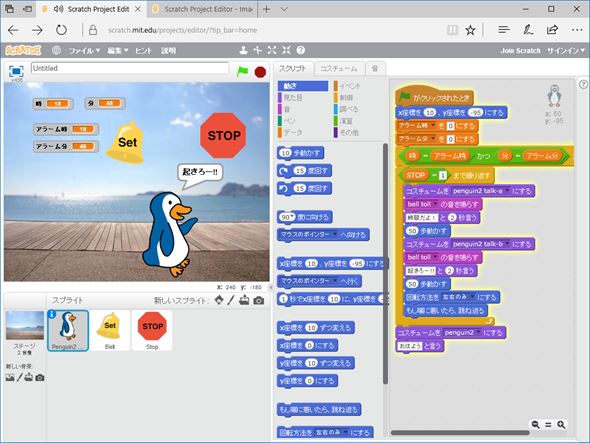
Task: New sprite from camera icon
Action: 259,300
